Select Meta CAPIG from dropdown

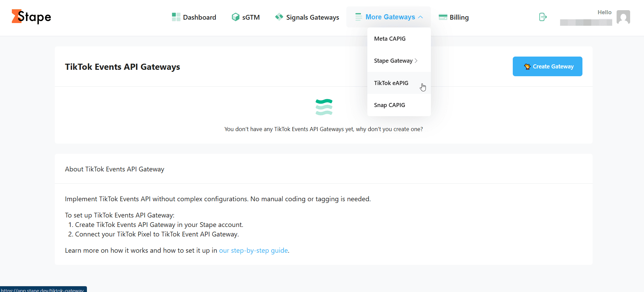point(399,39)
